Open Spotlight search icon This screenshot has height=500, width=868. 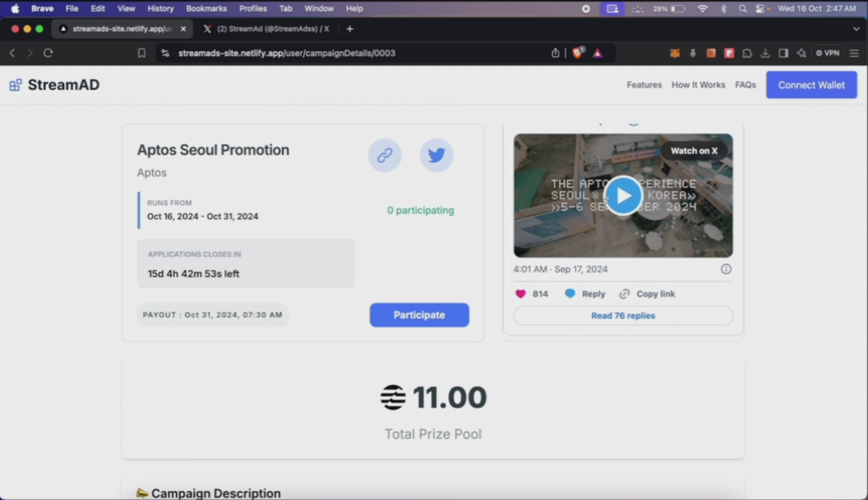743,9
